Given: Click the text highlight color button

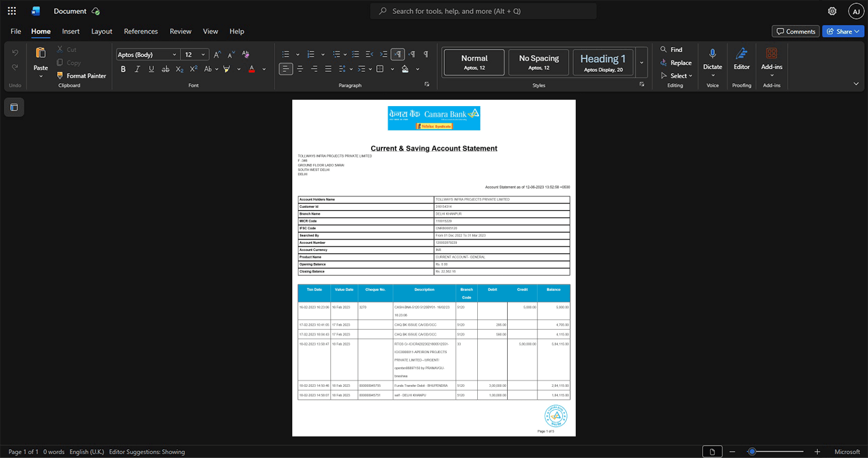Looking at the screenshot, I should [x=226, y=69].
